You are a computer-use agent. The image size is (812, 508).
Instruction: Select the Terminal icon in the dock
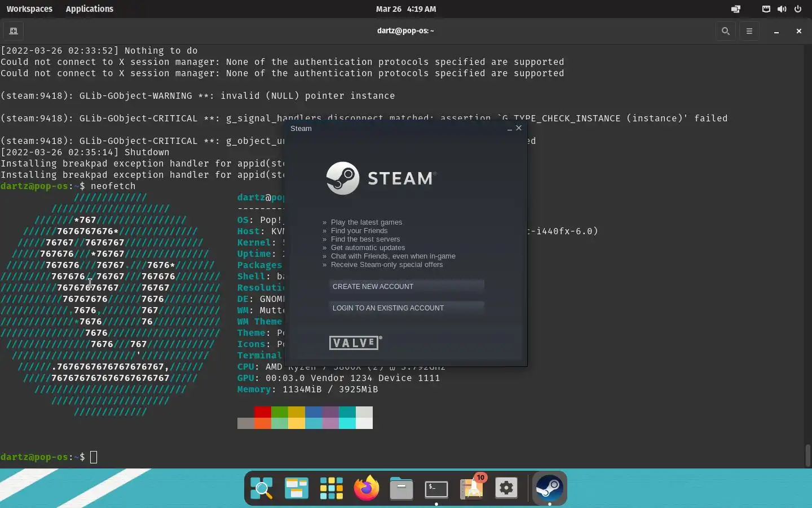pyautogui.click(x=436, y=488)
